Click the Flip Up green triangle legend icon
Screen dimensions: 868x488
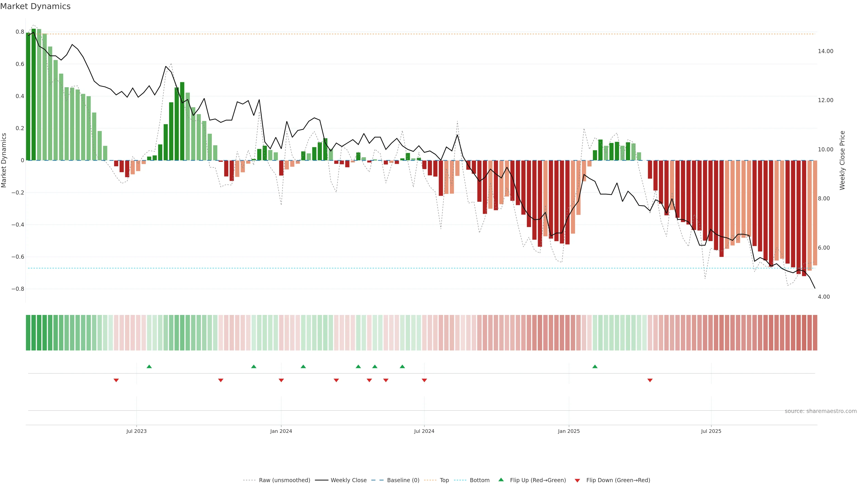coord(501,480)
